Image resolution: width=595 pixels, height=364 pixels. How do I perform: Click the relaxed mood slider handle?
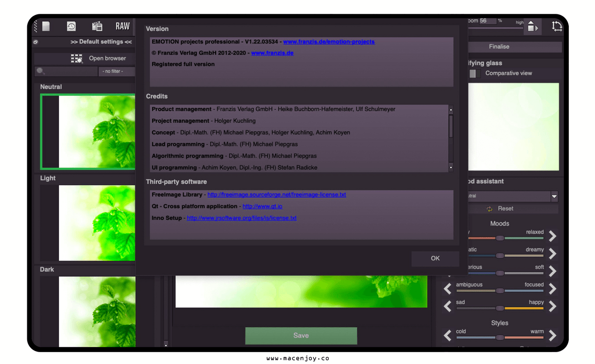[500, 238]
